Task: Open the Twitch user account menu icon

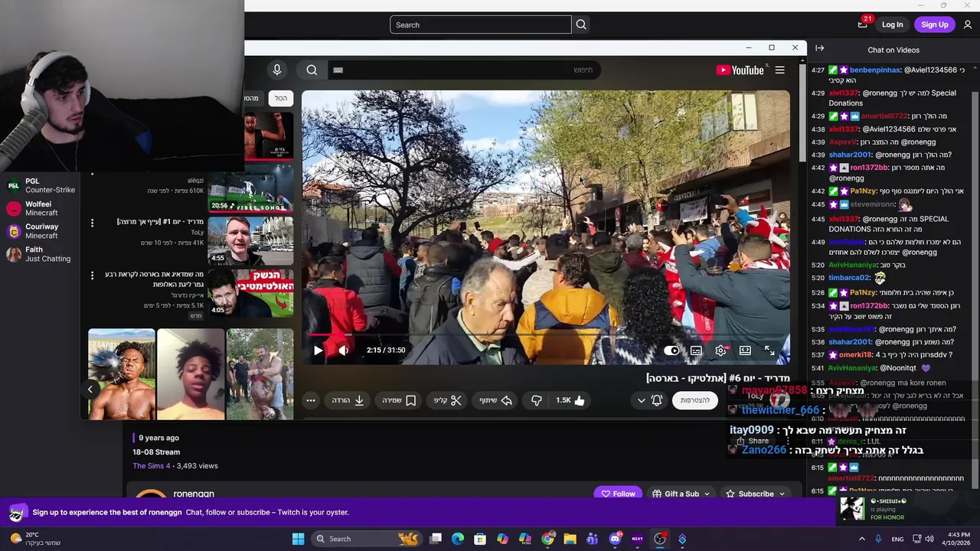Action: (968, 24)
